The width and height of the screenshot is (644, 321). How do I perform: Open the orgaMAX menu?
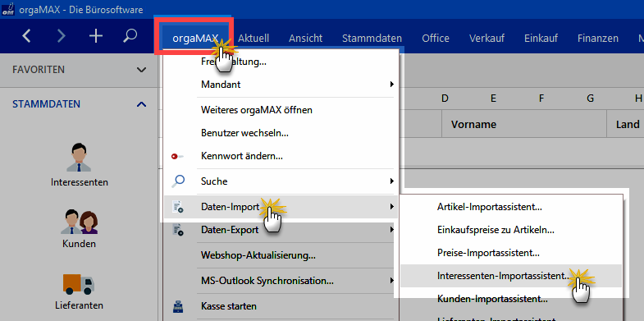194,39
